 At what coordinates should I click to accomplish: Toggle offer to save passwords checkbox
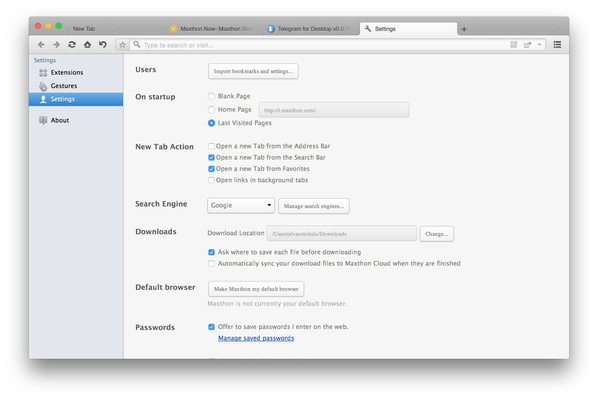pyautogui.click(x=211, y=327)
